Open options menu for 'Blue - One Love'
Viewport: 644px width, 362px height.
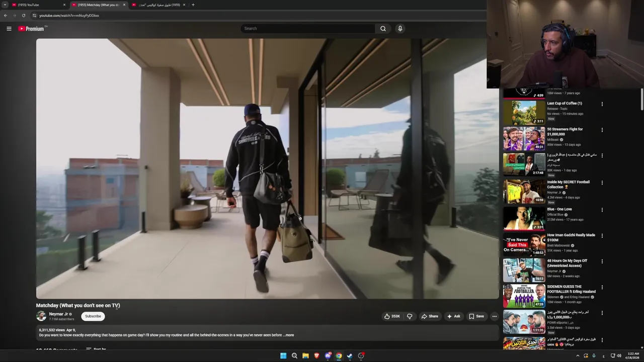602,210
